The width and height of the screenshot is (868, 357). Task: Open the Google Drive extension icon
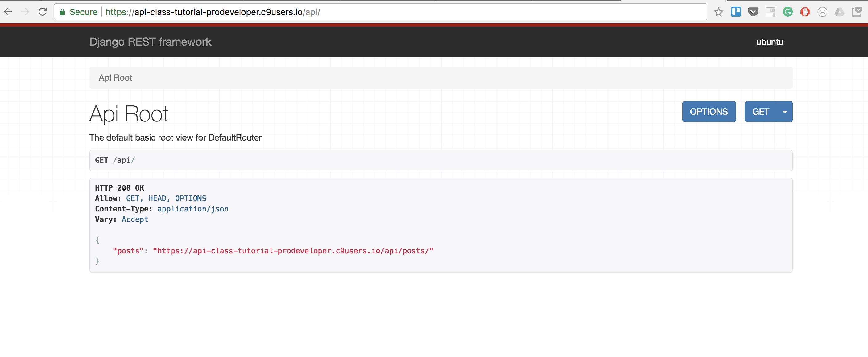(x=839, y=12)
